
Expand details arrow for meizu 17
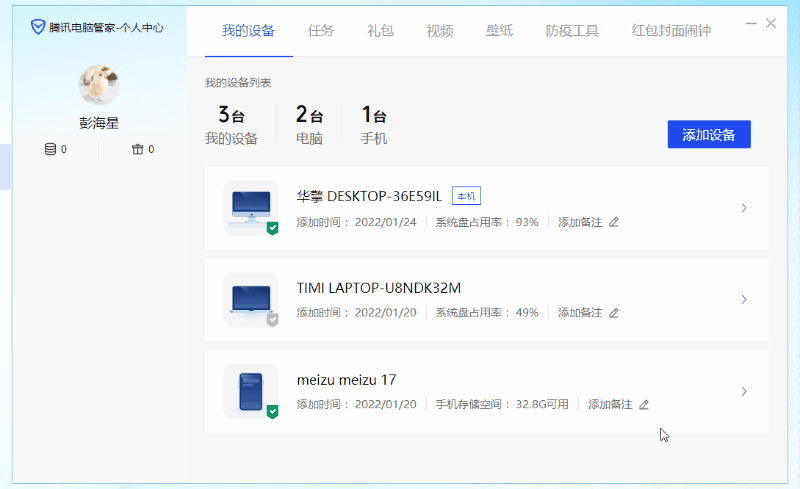(x=744, y=392)
